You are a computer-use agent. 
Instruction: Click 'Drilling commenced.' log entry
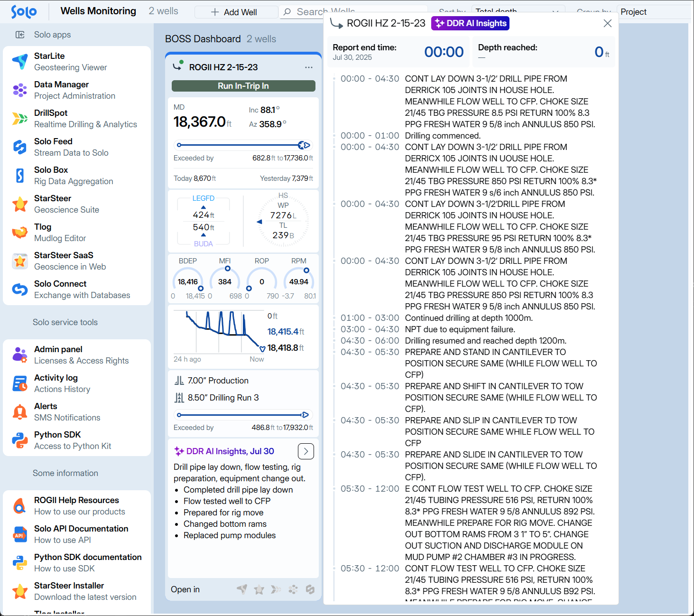tap(443, 136)
